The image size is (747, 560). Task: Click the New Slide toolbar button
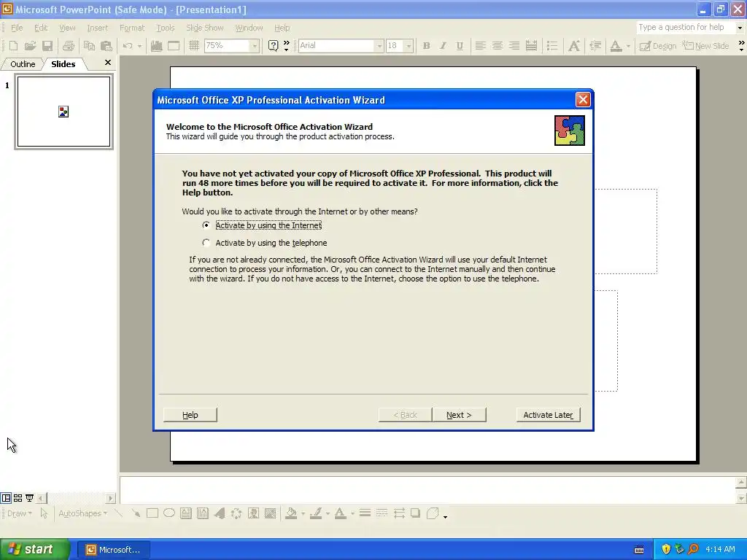coord(705,46)
